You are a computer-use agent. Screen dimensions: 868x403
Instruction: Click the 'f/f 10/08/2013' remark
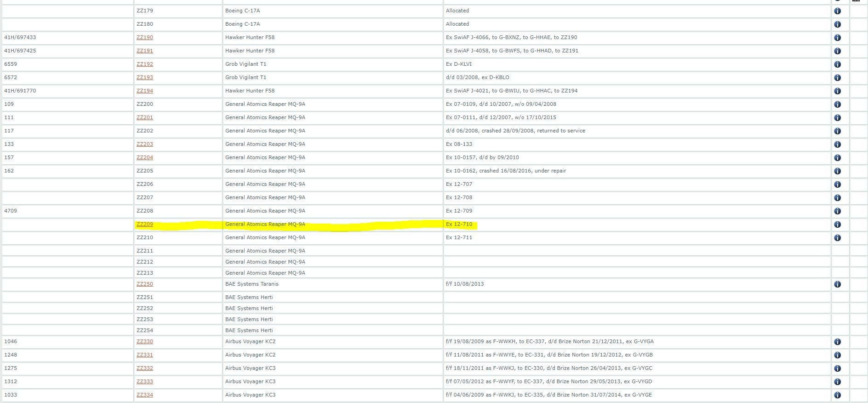pos(465,284)
